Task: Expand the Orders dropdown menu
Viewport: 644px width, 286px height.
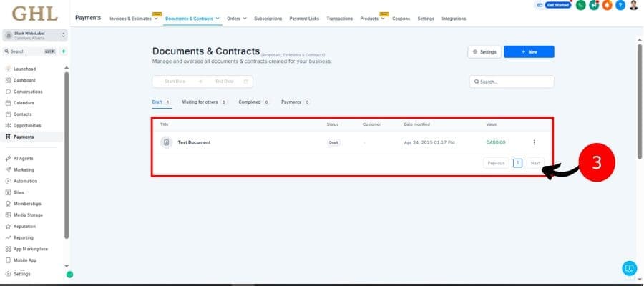Action: coord(237,19)
